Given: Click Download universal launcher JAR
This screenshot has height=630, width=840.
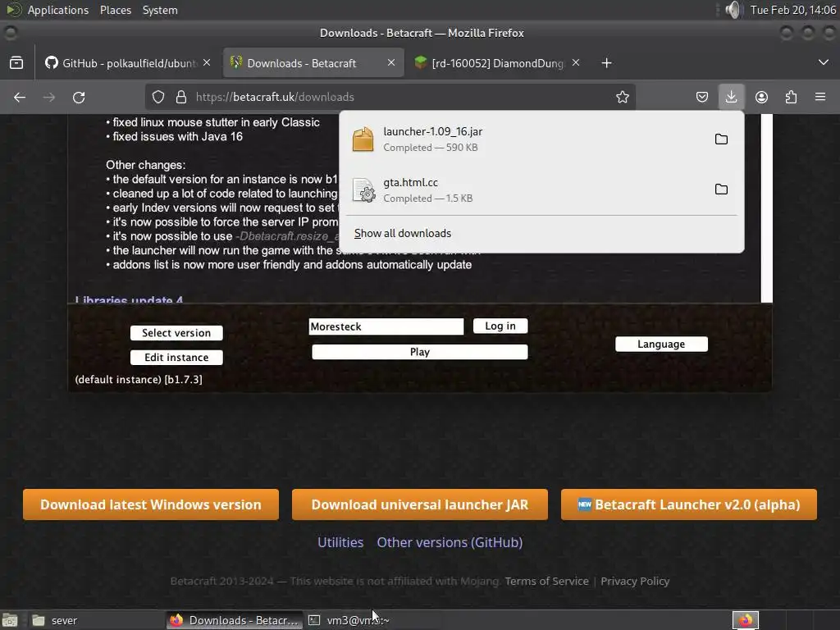Looking at the screenshot, I should 419,504.
